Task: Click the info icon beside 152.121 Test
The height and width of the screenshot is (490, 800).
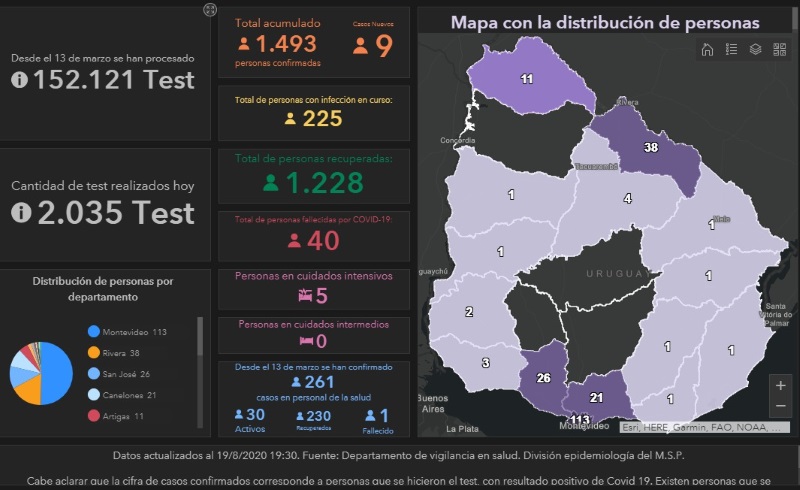Action: (x=20, y=81)
